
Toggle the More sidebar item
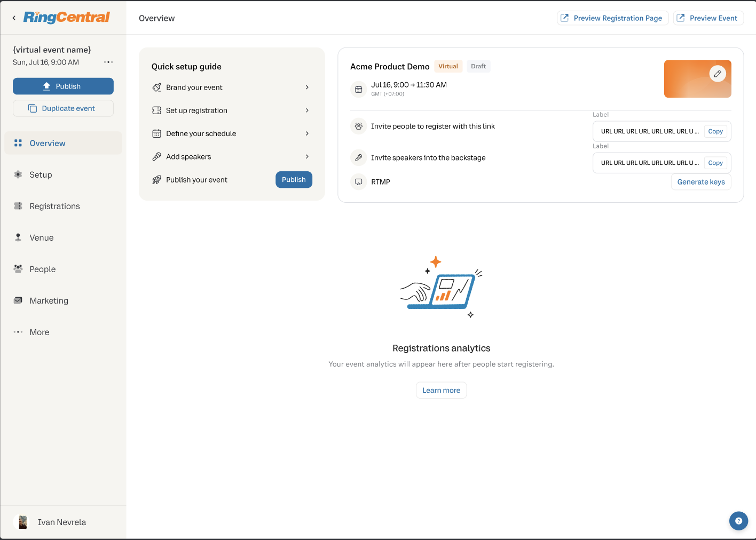[x=39, y=332]
